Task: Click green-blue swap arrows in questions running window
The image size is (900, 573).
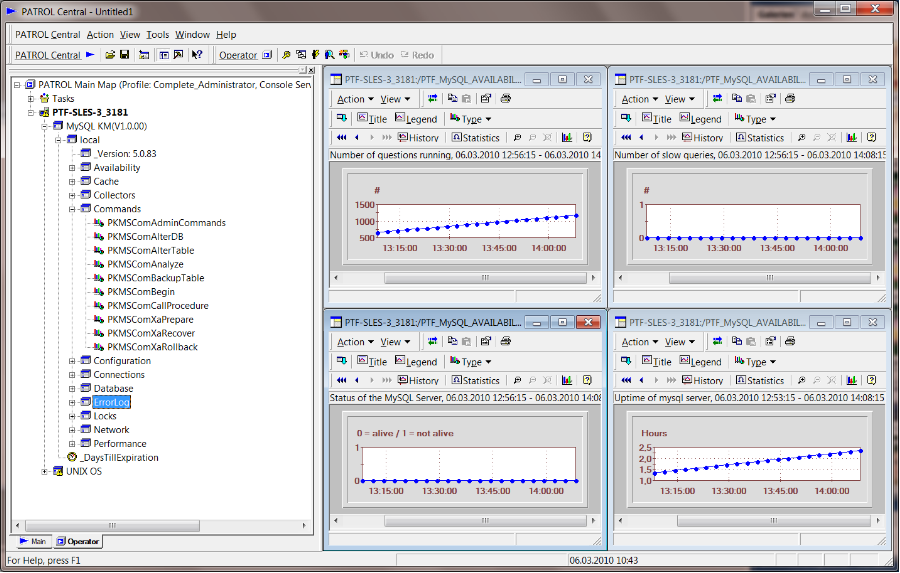Action: [x=432, y=99]
